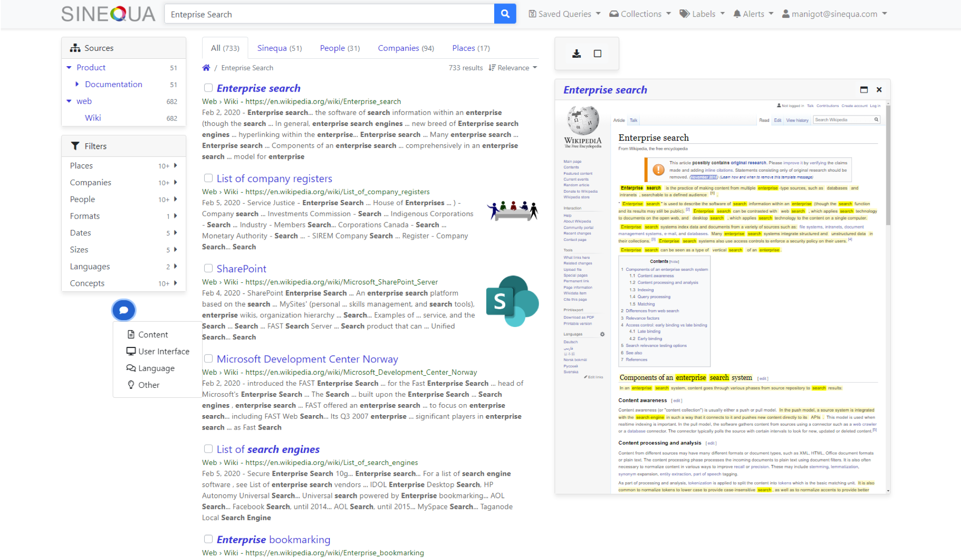Image resolution: width=961 pixels, height=560 pixels.
Task: Click the blue search magnifier button
Action: (505, 14)
